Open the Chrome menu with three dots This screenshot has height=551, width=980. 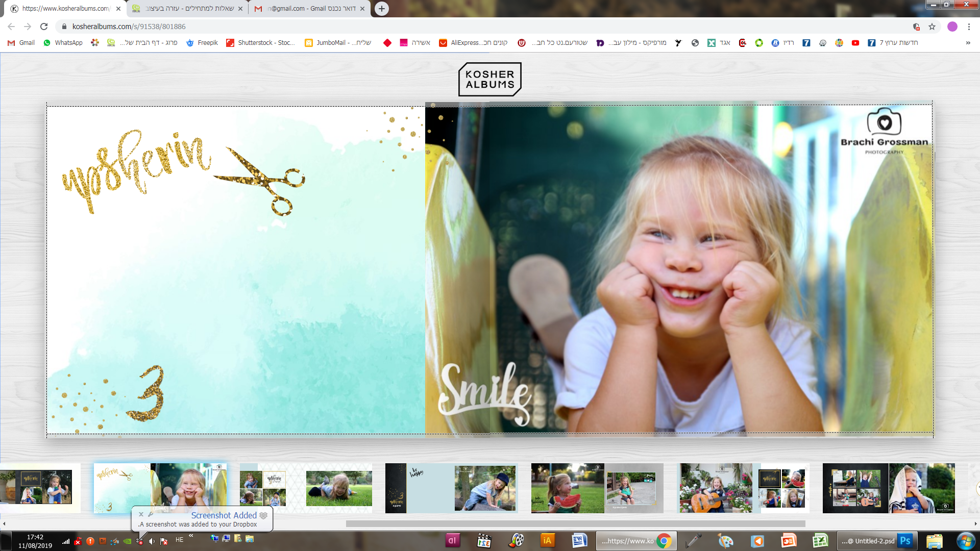click(x=969, y=27)
